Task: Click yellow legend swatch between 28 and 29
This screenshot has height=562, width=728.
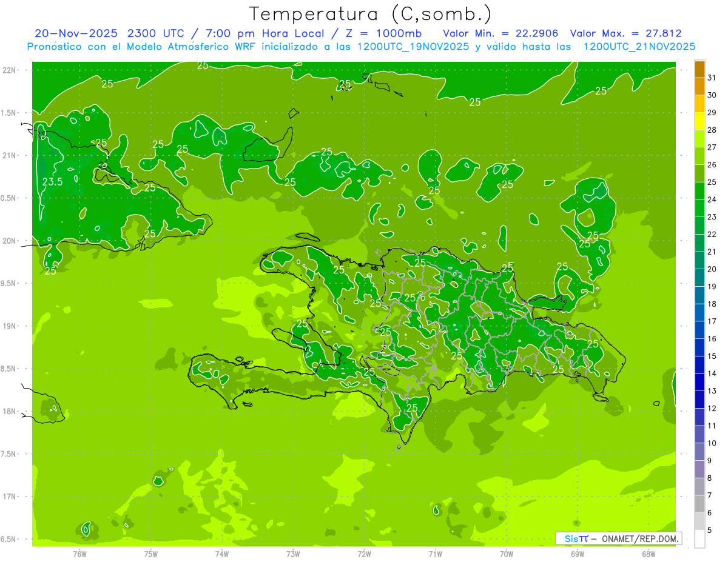Action: click(699, 121)
